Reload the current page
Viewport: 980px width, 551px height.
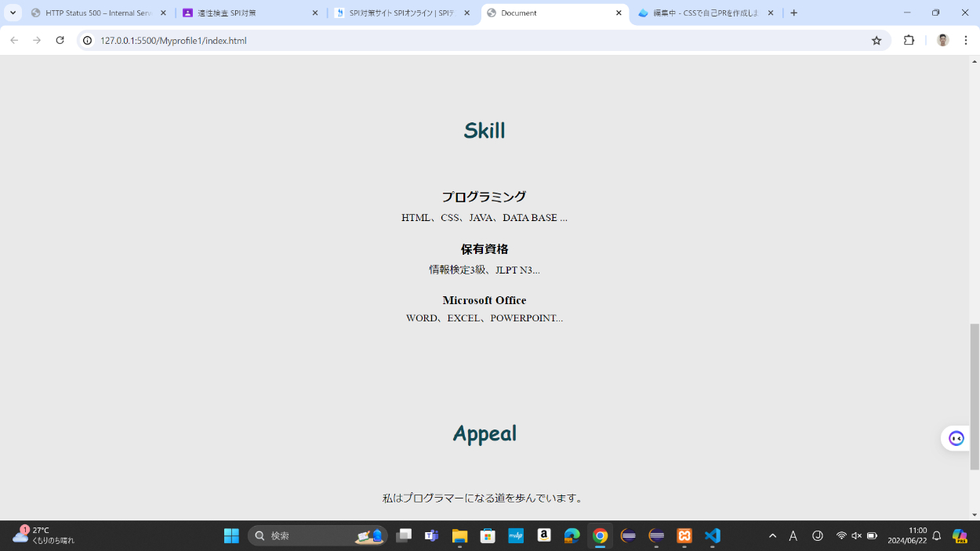tap(60, 40)
